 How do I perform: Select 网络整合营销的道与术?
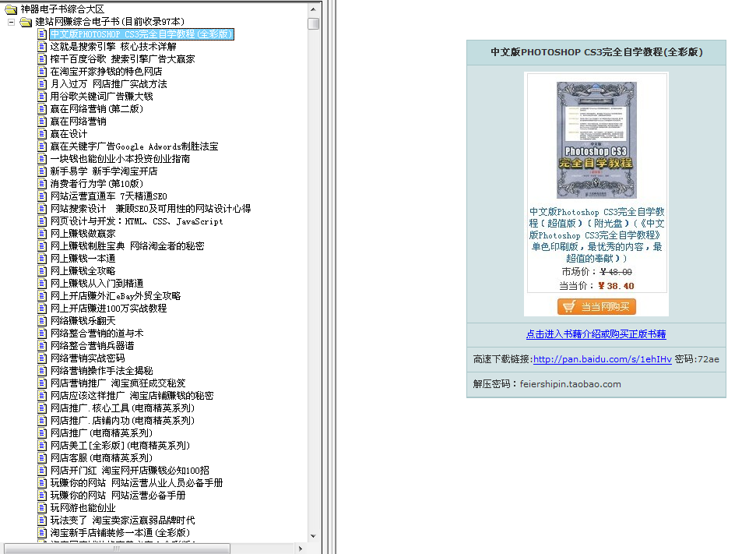97,333
